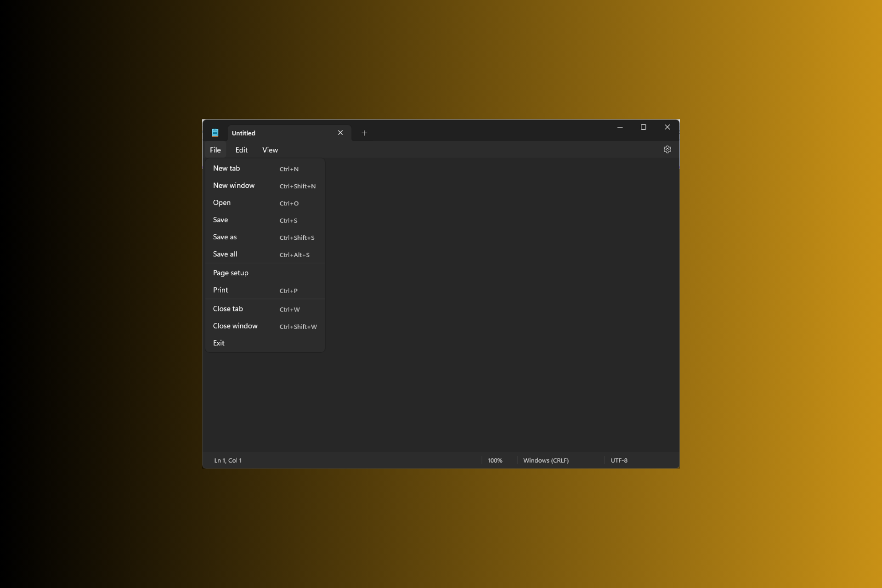Click the 100% zoom status indicator
The height and width of the screenshot is (588, 882).
pyautogui.click(x=495, y=460)
